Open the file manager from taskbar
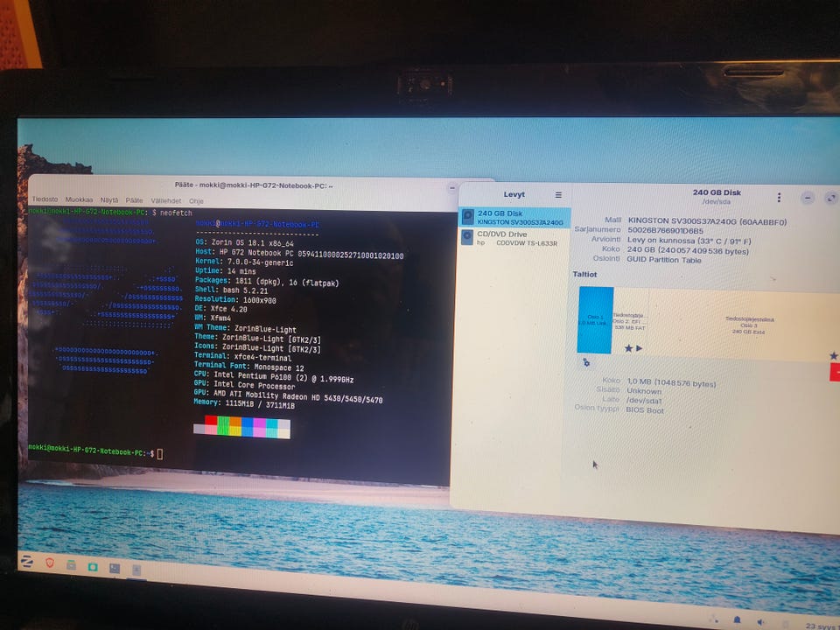The height and width of the screenshot is (630, 840). 71,564
